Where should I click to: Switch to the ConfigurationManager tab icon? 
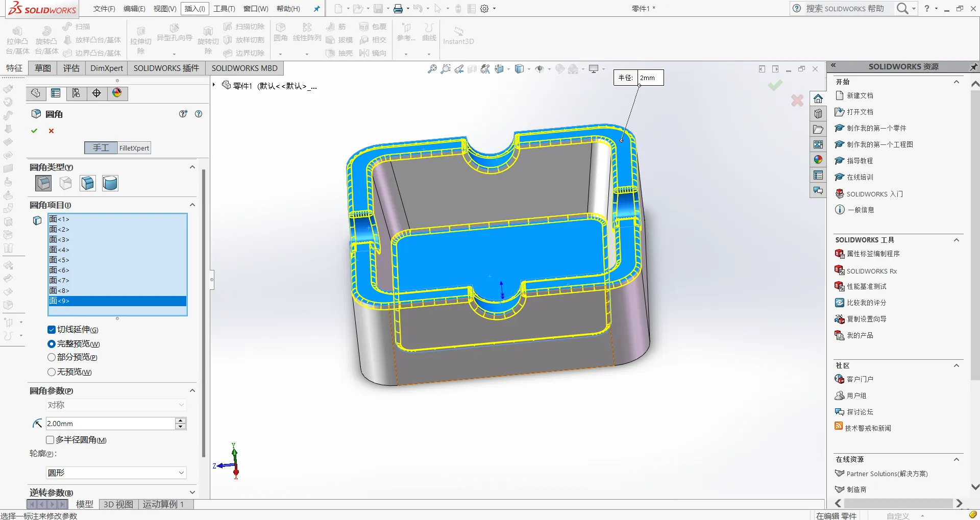point(76,93)
